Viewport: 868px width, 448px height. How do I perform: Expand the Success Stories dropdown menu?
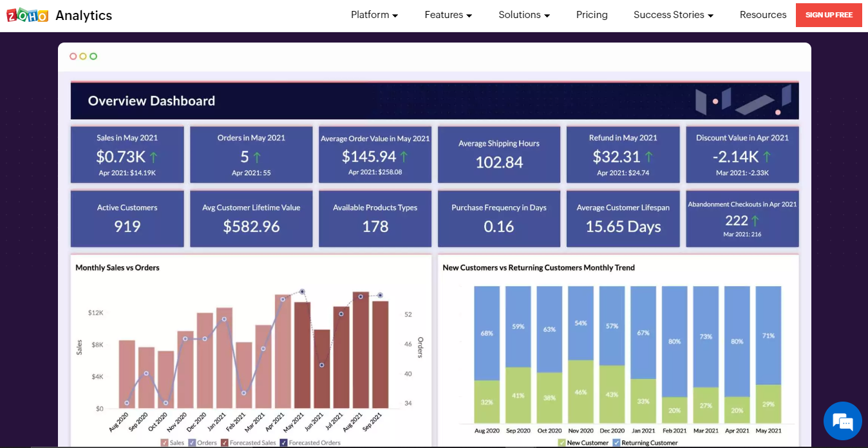click(x=674, y=15)
